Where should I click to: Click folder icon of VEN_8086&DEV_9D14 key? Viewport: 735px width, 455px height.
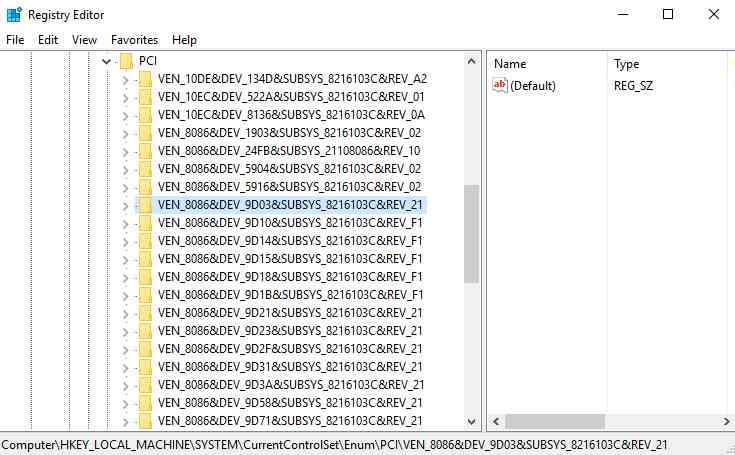(145, 241)
